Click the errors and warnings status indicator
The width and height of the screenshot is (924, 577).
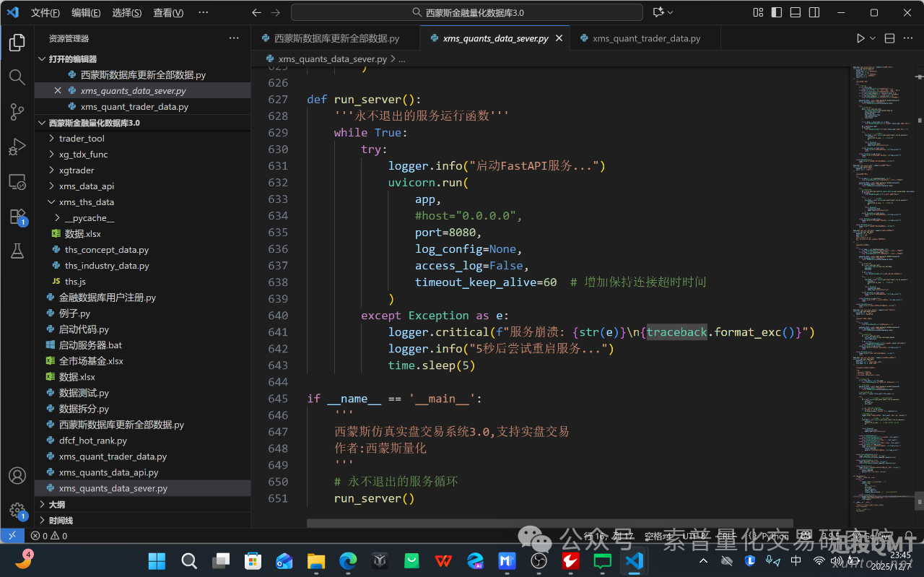pos(49,536)
